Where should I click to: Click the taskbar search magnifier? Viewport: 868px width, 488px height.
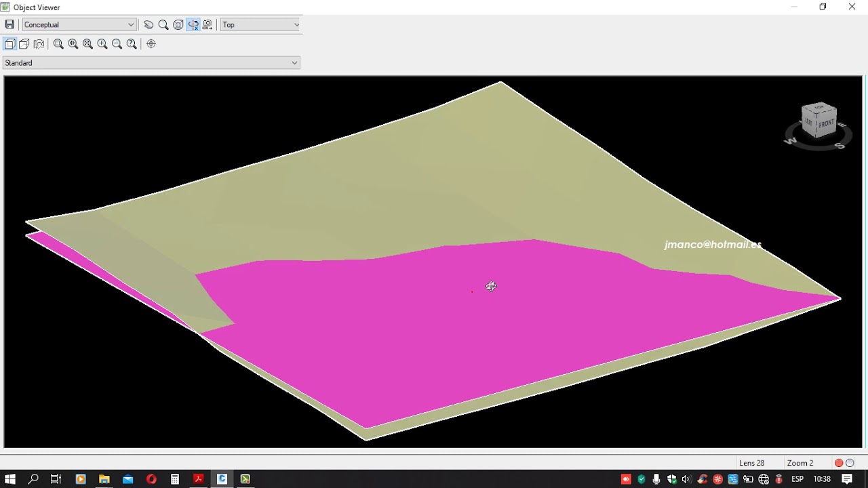[33, 479]
